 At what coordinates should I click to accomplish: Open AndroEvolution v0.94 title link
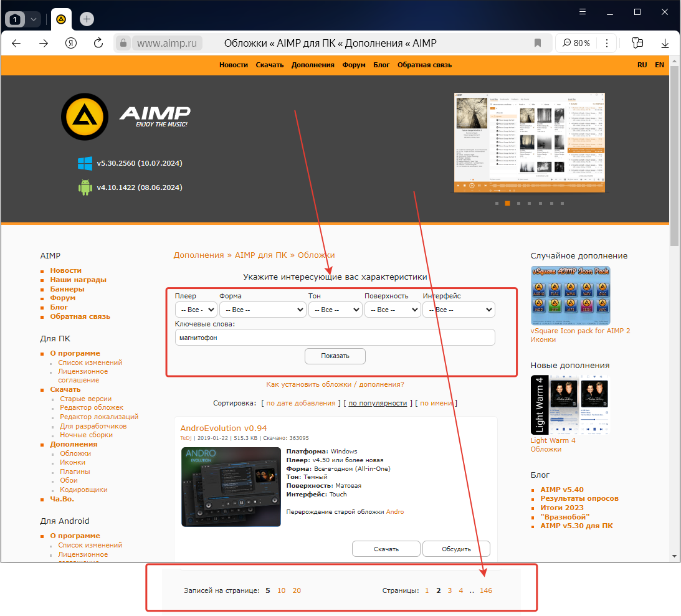click(x=223, y=428)
